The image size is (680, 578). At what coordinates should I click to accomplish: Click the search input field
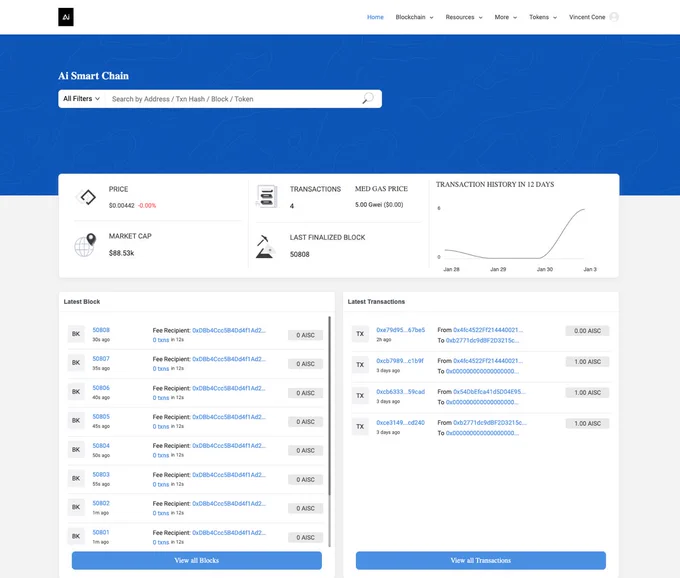pyautogui.click(x=234, y=99)
